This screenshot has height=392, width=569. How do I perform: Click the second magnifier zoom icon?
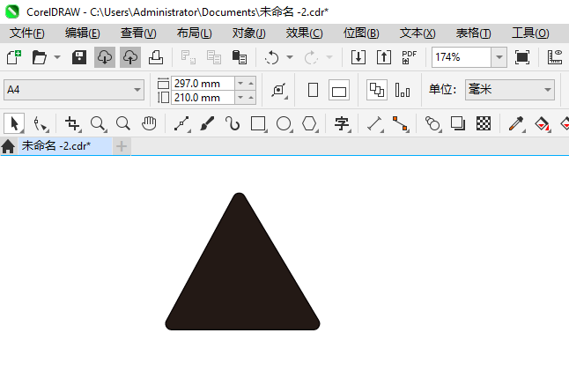tap(123, 124)
